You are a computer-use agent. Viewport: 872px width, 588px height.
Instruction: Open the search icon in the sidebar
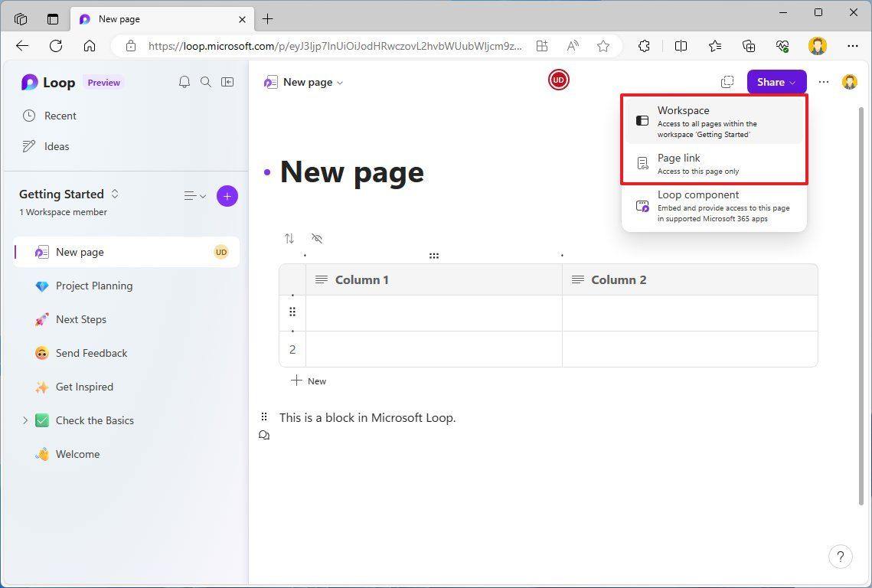(205, 81)
